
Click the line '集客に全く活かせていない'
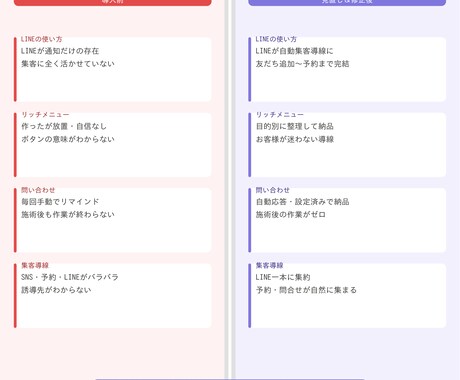click(x=68, y=64)
